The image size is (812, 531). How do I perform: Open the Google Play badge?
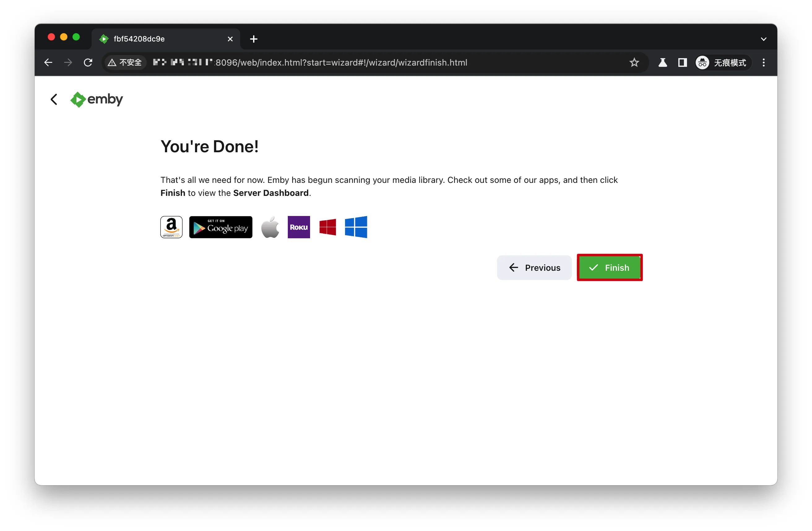point(221,227)
